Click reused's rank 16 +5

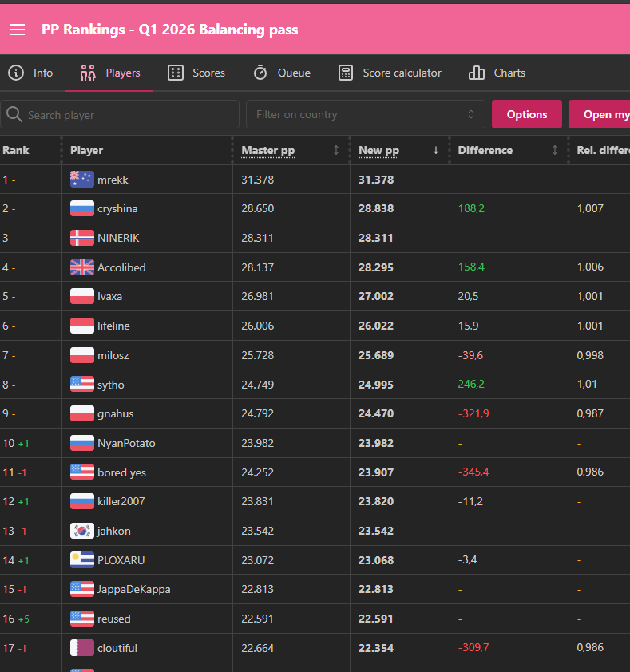point(16,619)
